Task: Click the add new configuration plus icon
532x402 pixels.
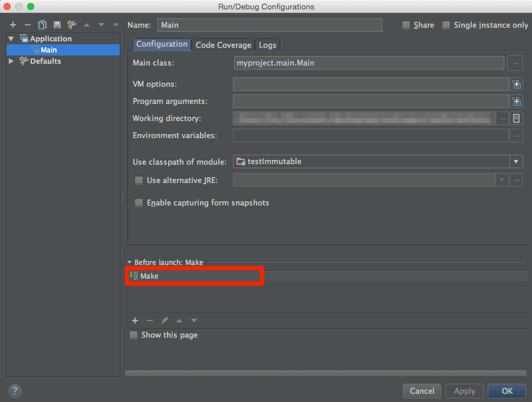Action: point(13,25)
